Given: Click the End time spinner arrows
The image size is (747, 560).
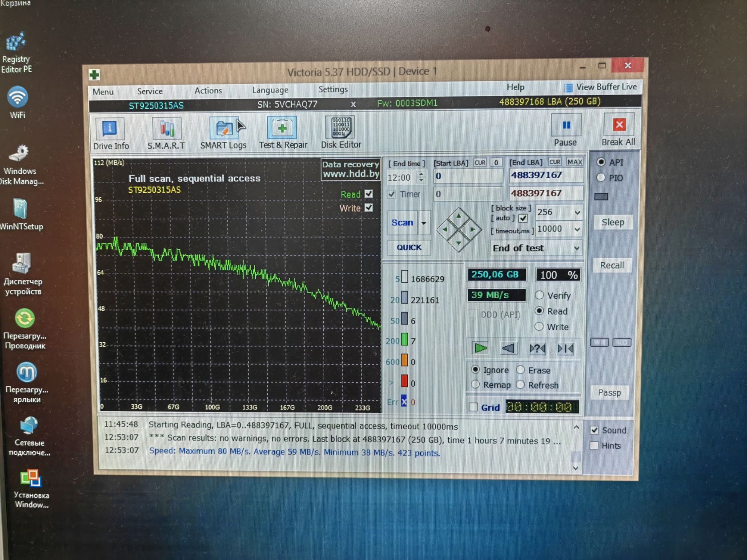Looking at the screenshot, I should click(421, 177).
